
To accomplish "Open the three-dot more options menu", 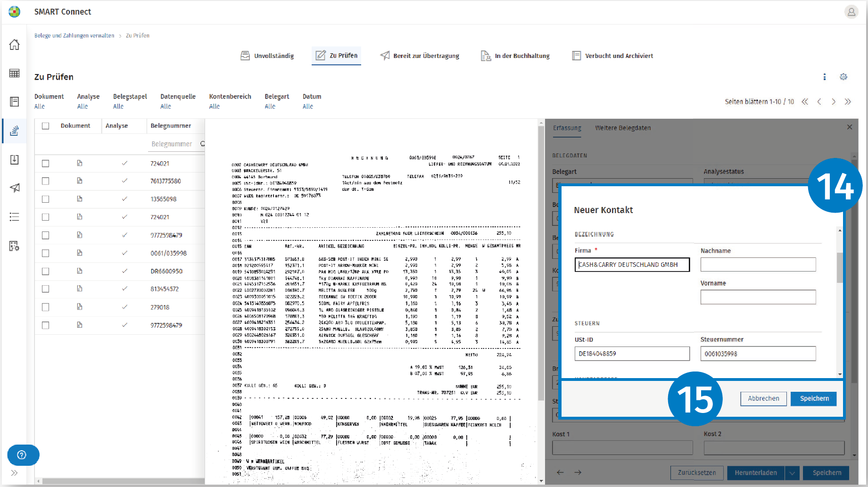I will click(x=825, y=76).
